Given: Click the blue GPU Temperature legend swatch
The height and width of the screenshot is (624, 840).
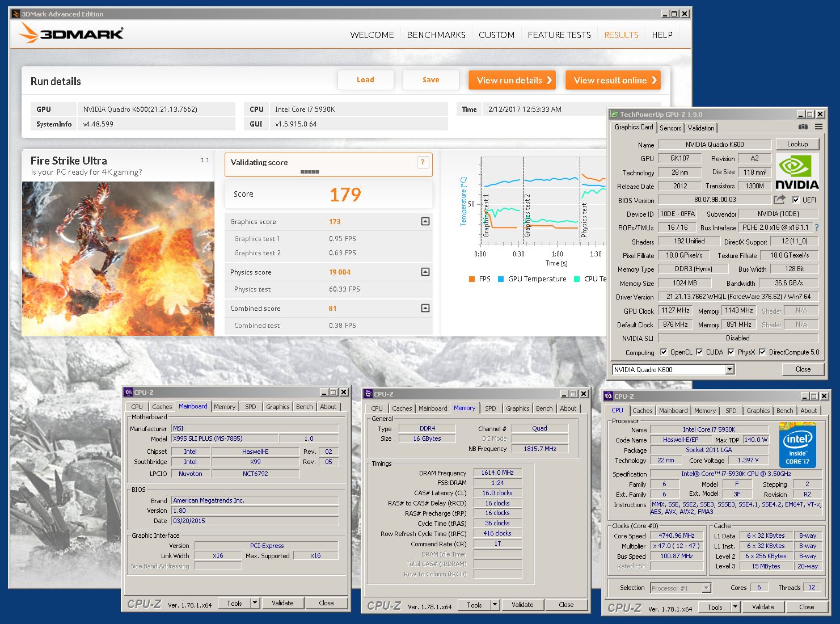Looking at the screenshot, I should point(501,279).
